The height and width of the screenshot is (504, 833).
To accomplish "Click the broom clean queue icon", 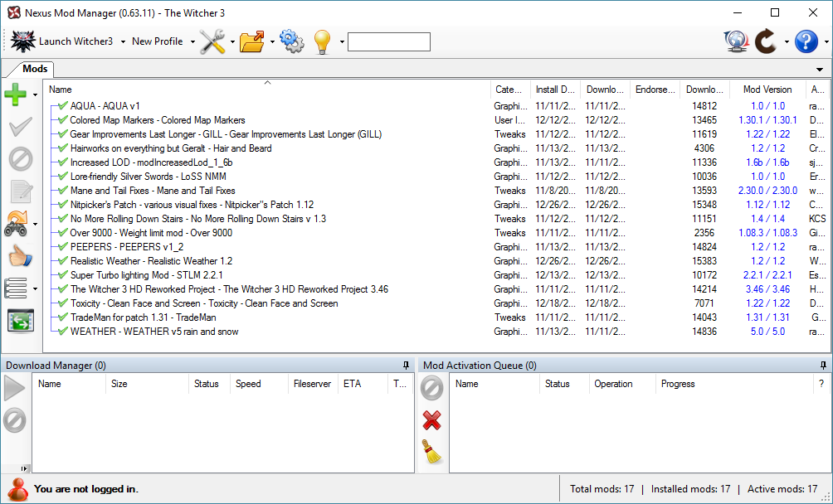I will coord(432,452).
